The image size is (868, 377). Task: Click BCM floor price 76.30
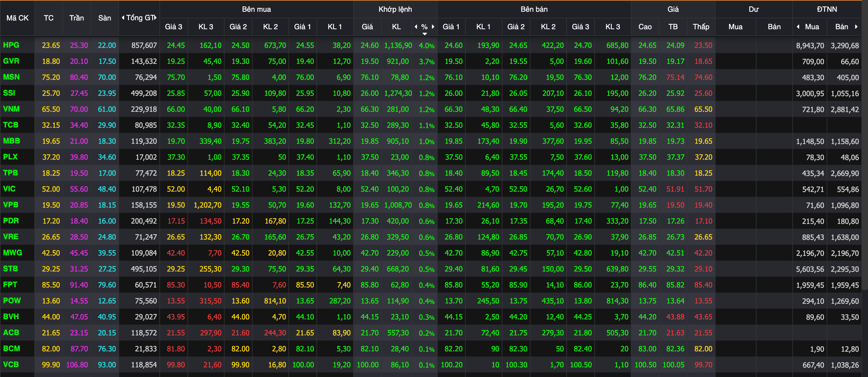[107, 349]
